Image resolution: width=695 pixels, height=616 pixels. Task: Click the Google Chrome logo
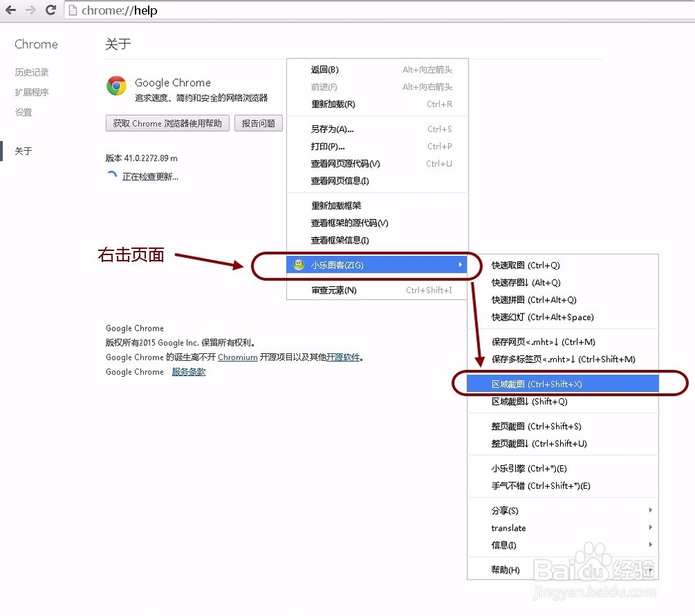click(x=116, y=86)
